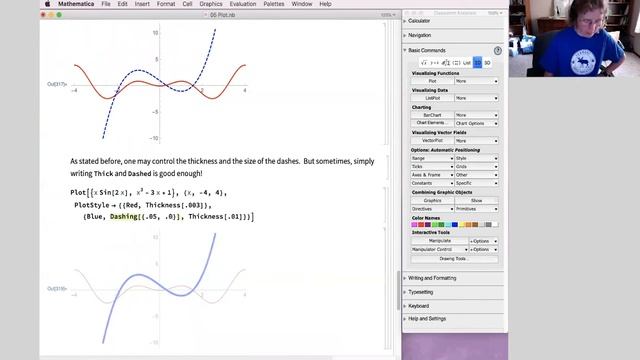
Task: Click the ListPlot button
Action: pos(432,98)
